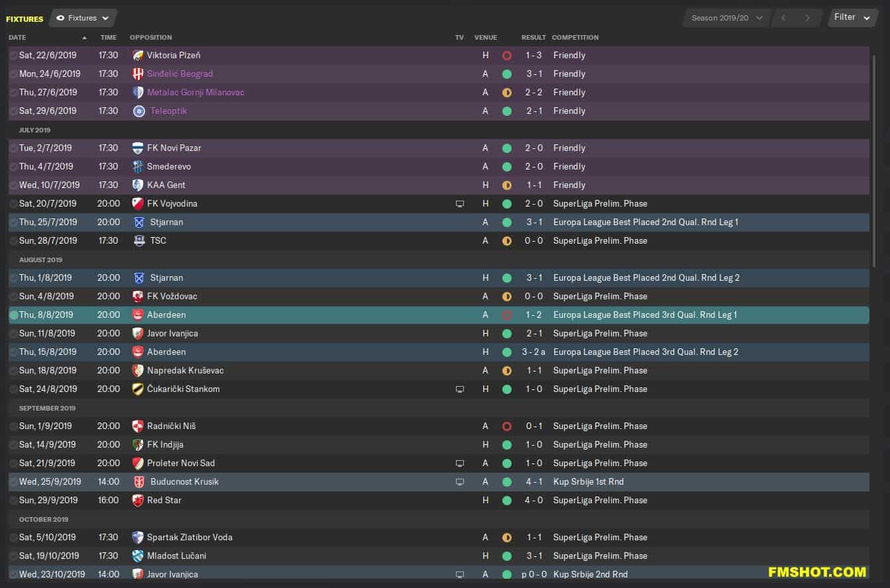
Task: Sort by Competition column header
Action: (x=575, y=38)
